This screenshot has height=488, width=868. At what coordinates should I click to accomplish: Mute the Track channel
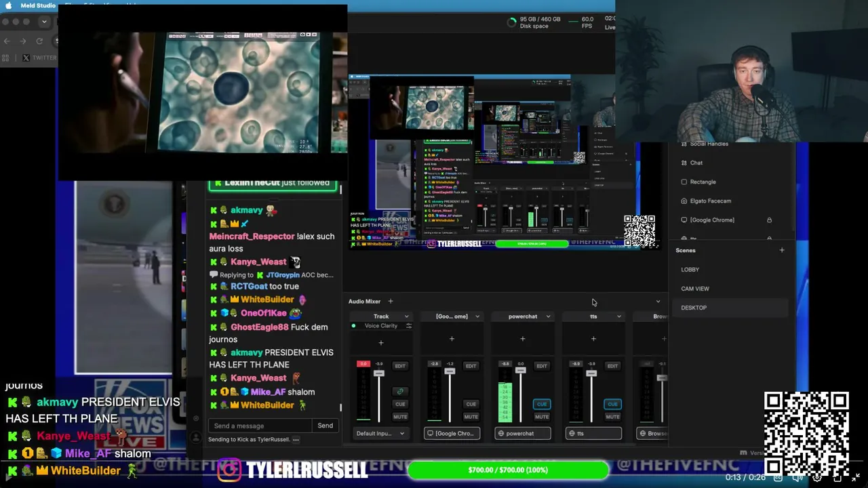pyautogui.click(x=400, y=417)
